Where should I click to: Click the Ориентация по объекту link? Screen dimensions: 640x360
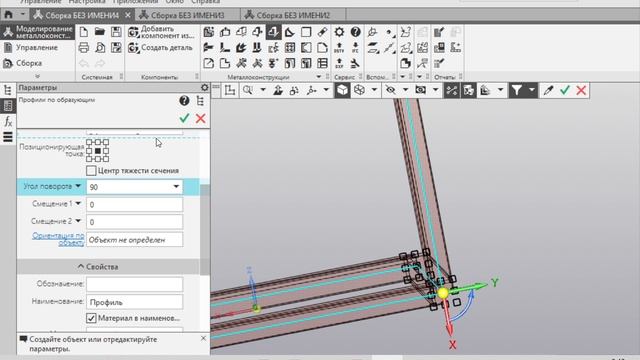[58, 239]
